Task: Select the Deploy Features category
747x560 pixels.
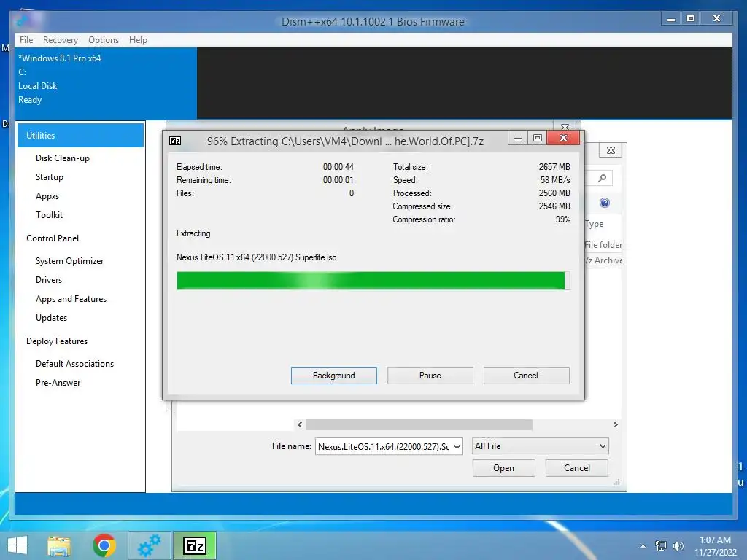Action: pyautogui.click(x=57, y=341)
